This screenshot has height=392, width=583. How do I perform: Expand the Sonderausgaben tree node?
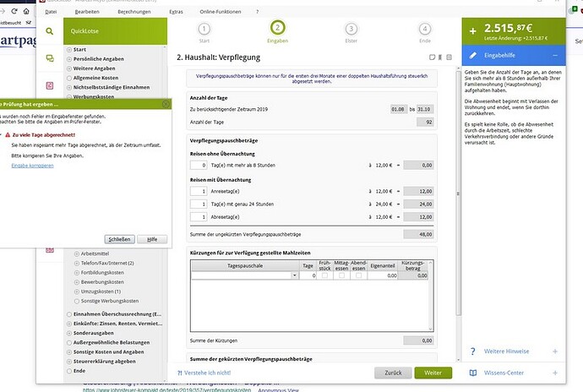pyautogui.click(x=69, y=333)
